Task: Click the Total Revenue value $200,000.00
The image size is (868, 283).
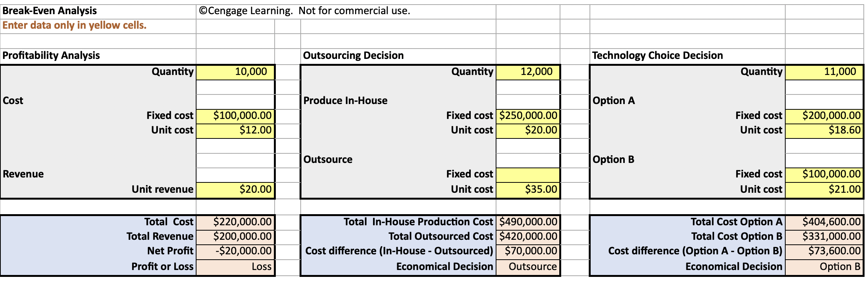Action: tap(235, 237)
